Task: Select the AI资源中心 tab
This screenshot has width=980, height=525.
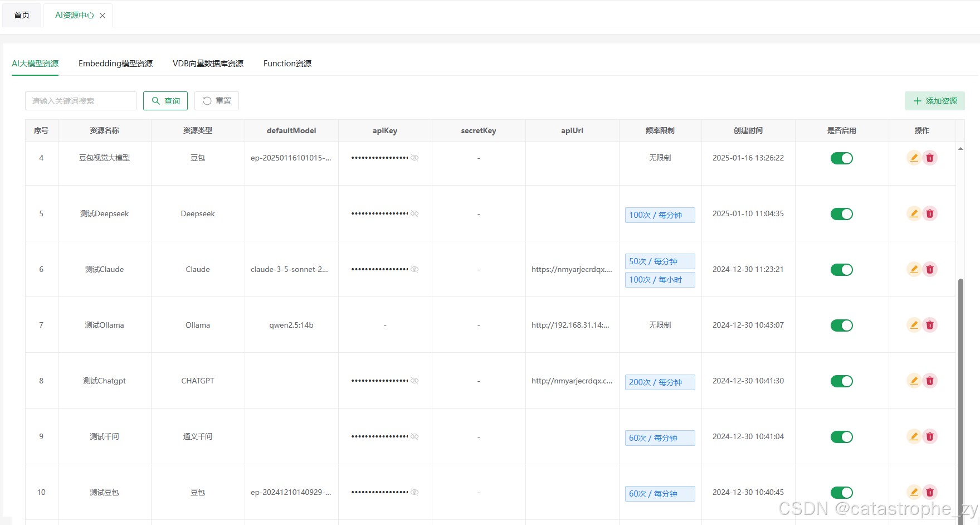Action: coord(75,15)
